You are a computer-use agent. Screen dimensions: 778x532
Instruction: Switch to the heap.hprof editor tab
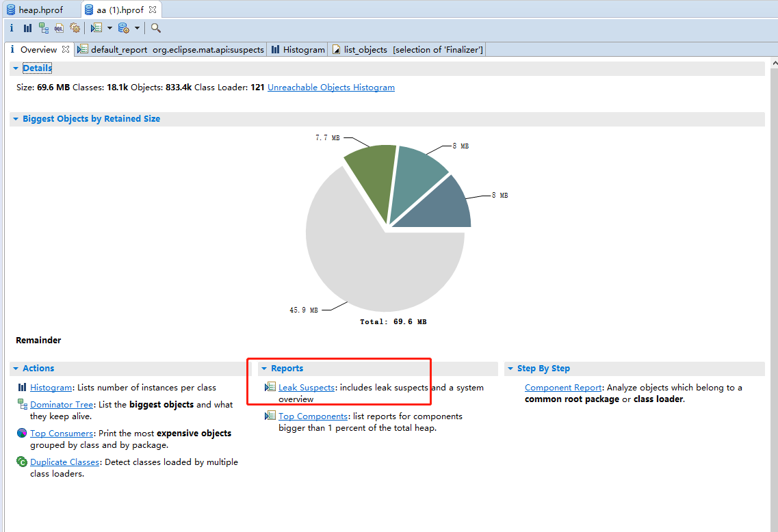coord(40,10)
